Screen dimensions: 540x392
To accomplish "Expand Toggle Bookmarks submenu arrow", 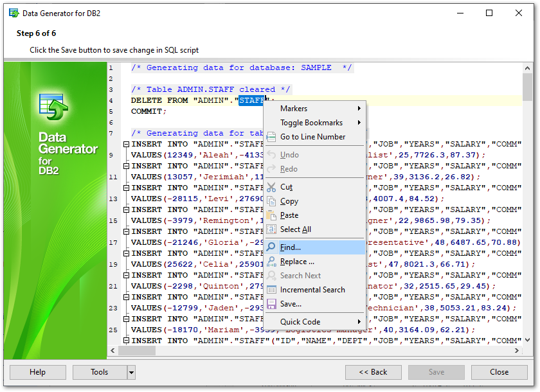I will 359,123.
